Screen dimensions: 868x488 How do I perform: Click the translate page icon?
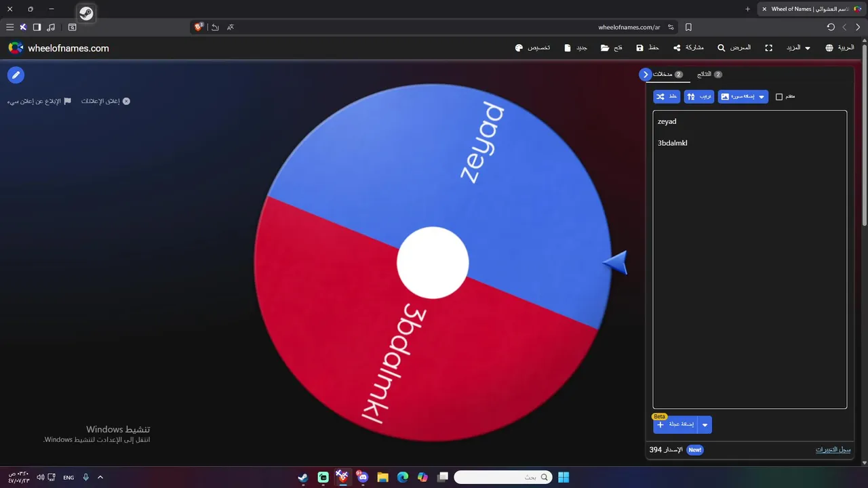[x=231, y=27]
